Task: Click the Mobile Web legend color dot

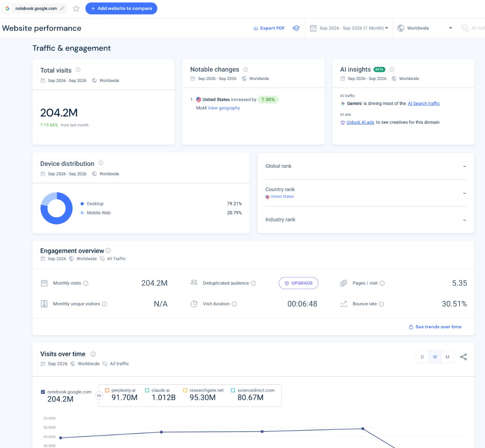Action: pyautogui.click(x=82, y=213)
